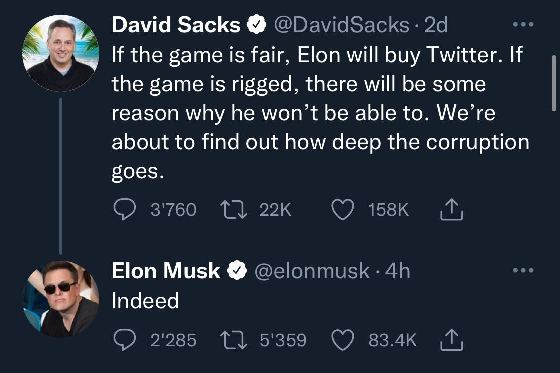This screenshot has height=373, width=560.
Task: Like Elon Musk's Indeed tweet
Action: point(343,340)
